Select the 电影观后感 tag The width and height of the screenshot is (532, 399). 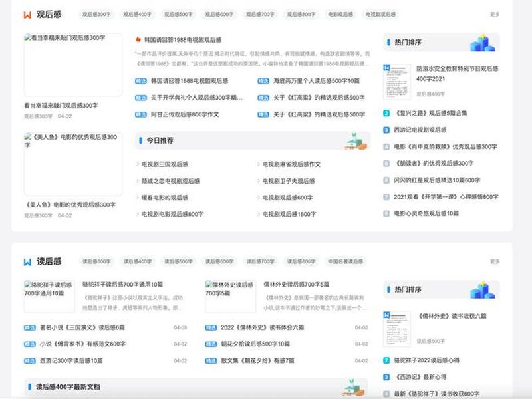tap(340, 14)
